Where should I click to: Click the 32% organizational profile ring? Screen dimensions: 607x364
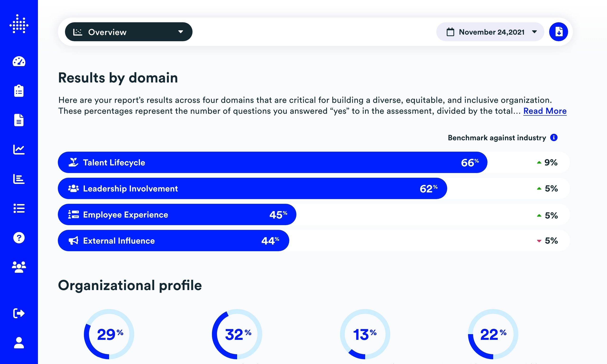237,334
